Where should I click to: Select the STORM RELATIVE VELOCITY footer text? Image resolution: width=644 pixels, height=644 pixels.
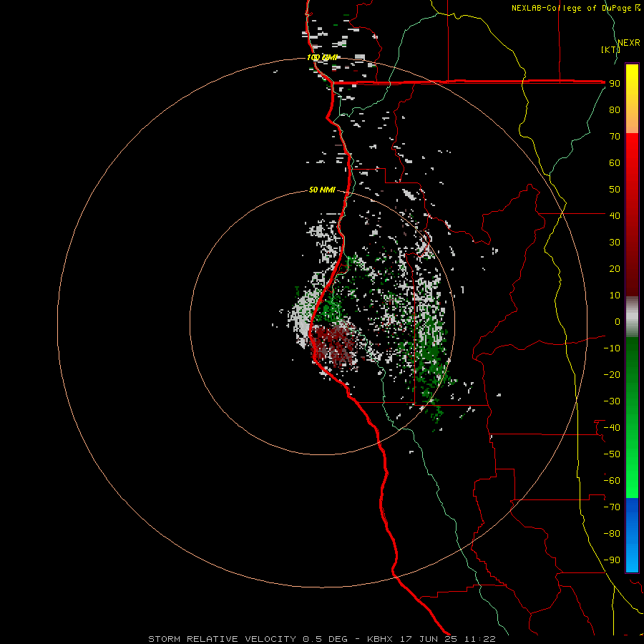coord(222,639)
